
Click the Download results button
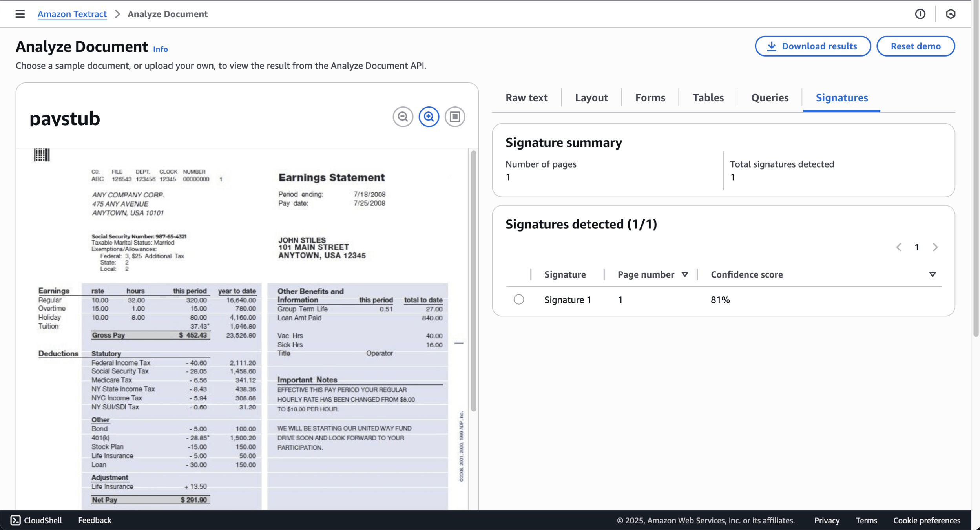pyautogui.click(x=812, y=46)
